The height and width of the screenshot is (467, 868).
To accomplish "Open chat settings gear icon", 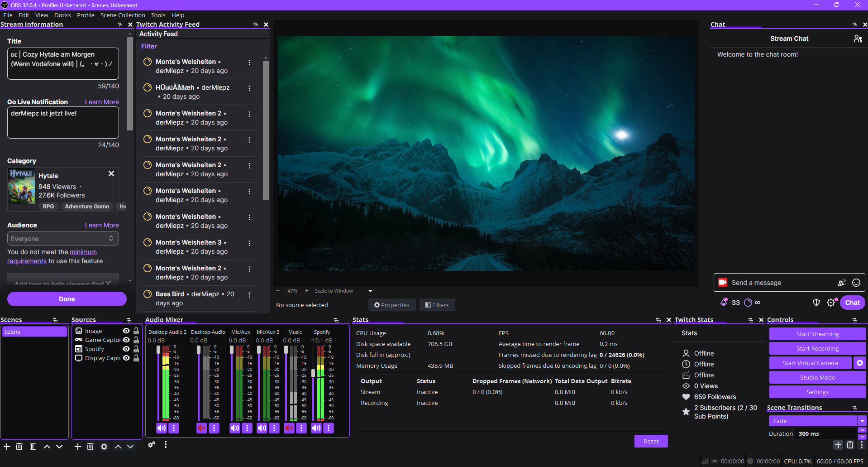I will pos(831,303).
